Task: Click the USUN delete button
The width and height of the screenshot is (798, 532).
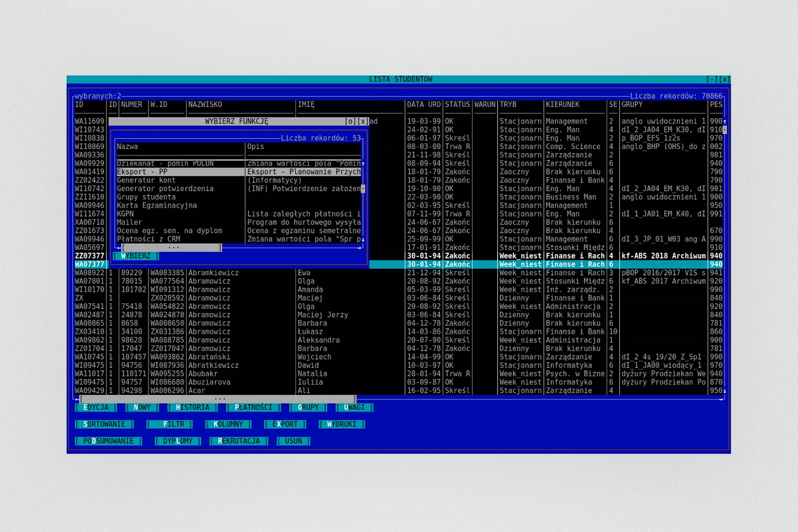Action: pos(293,441)
